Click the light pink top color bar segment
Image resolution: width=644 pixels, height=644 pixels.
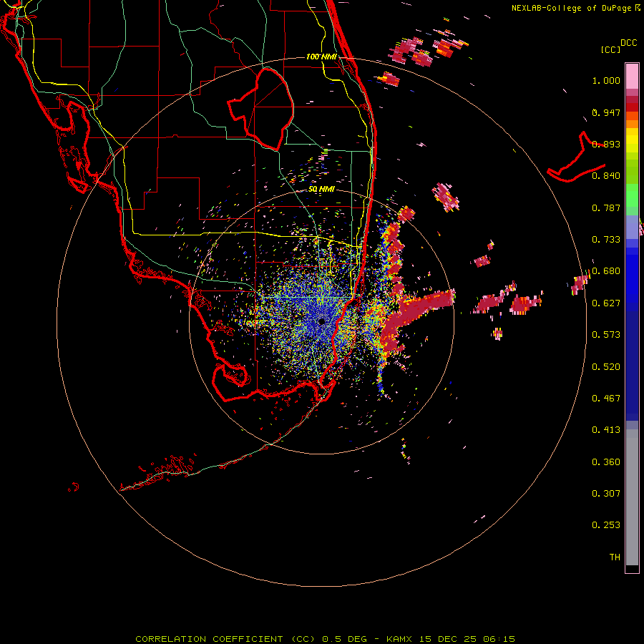coord(632,76)
